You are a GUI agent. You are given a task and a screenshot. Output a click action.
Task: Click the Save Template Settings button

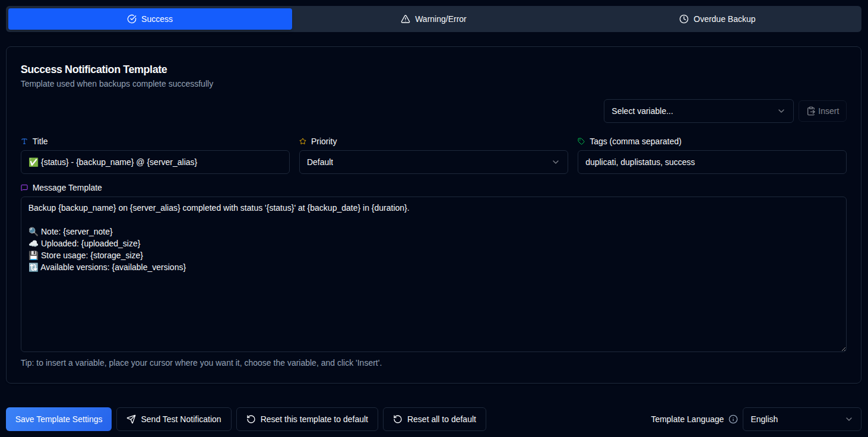click(58, 419)
